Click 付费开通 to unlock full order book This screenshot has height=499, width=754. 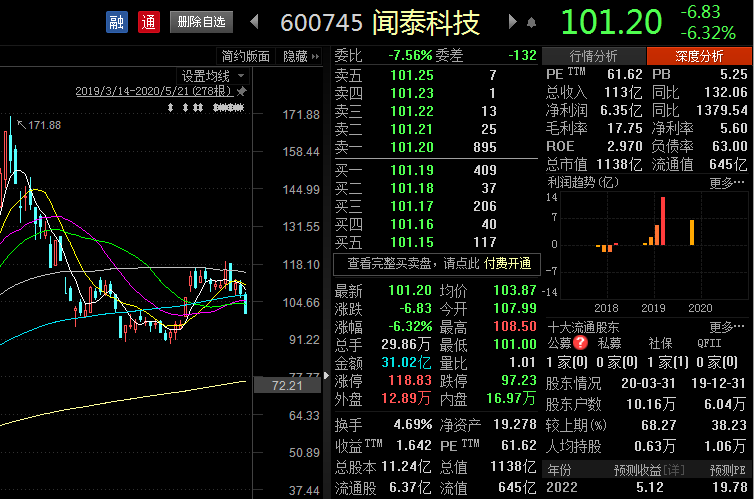click(507, 263)
